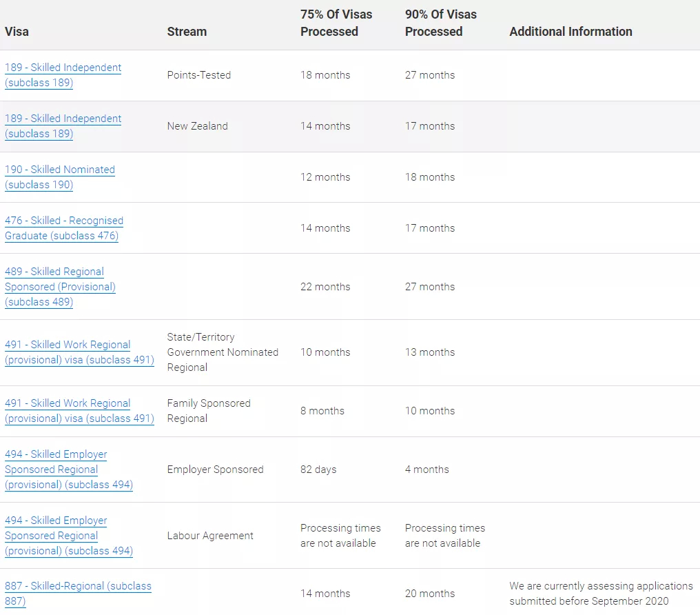
Task: Visit 489 - Skilled Regional Sponsored (Provisional) link
Action: coord(60,287)
